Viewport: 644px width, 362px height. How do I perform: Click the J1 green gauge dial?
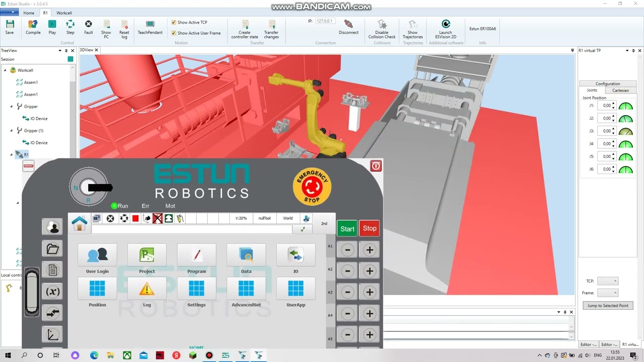pyautogui.click(x=625, y=106)
